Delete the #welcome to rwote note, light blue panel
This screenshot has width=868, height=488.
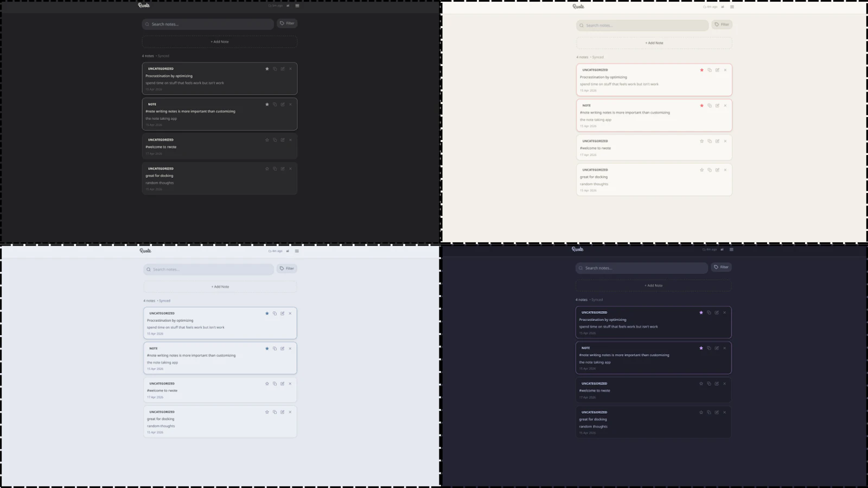[x=290, y=383]
